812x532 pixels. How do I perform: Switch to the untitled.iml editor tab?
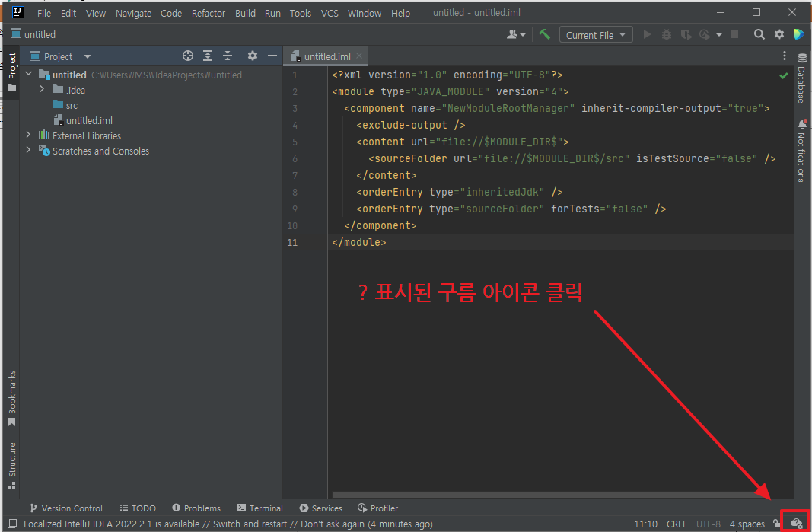(327, 56)
